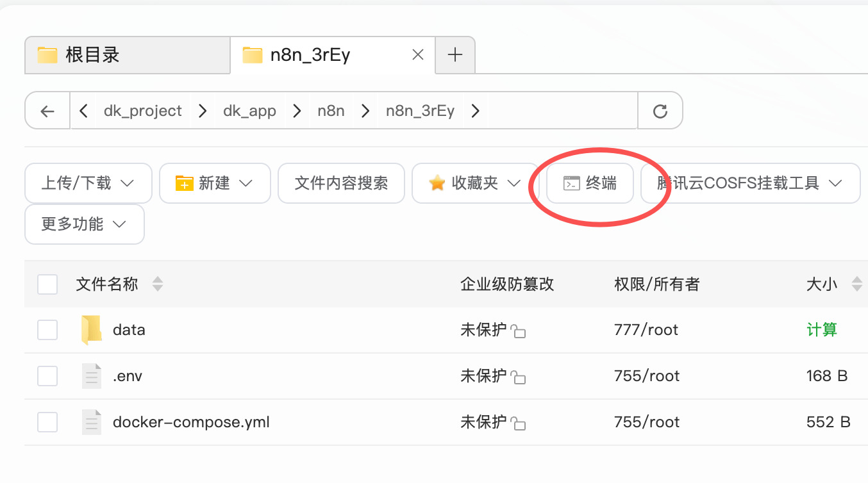Click the lock icon beside data folder
Image resolution: width=868 pixels, height=483 pixels.
click(x=519, y=332)
